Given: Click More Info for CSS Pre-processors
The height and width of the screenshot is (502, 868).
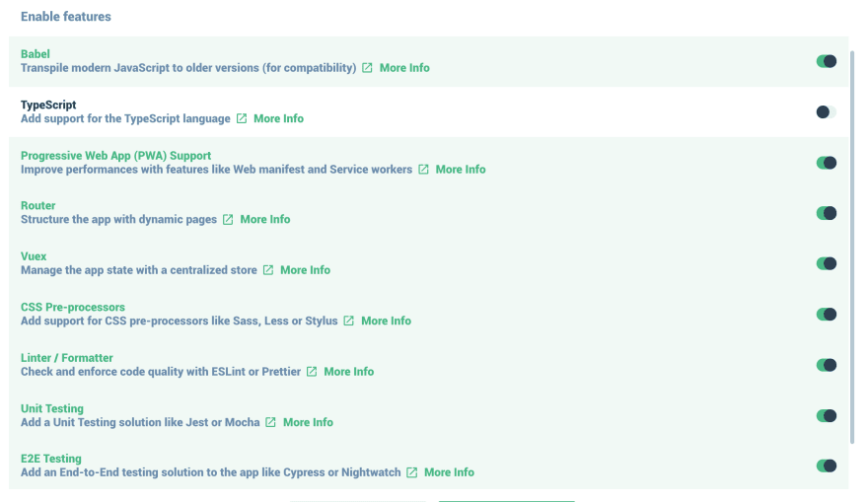Looking at the screenshot, I should point(386,321).
